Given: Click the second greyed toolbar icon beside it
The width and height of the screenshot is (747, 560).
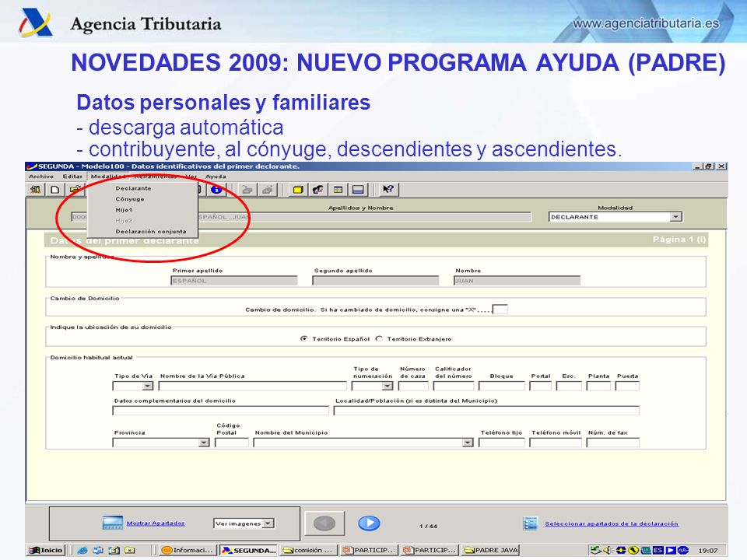Looking at the screenshot, I should (267, 190).
